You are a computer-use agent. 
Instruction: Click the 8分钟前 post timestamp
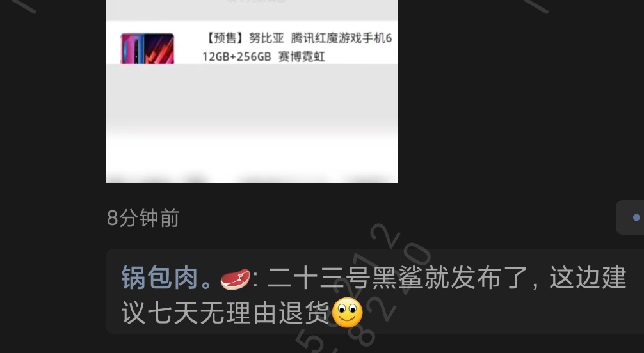pyautogui.click(x=143, y=218)
